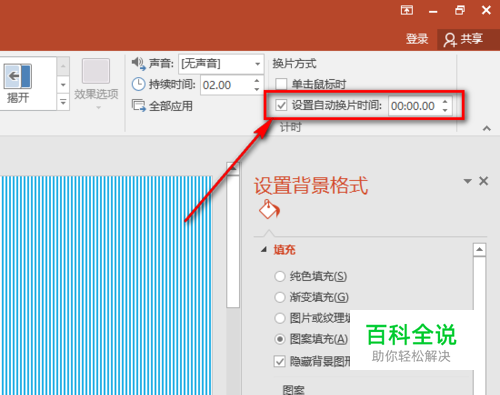The image size is (500, 395).
Task: Click the 持续时间 02.00 input field
Action: (x=226, y=85)
